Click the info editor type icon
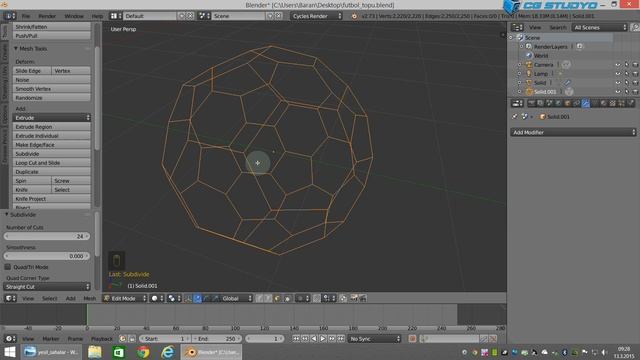This screenshot has width=640, height=360. (10, 16)
